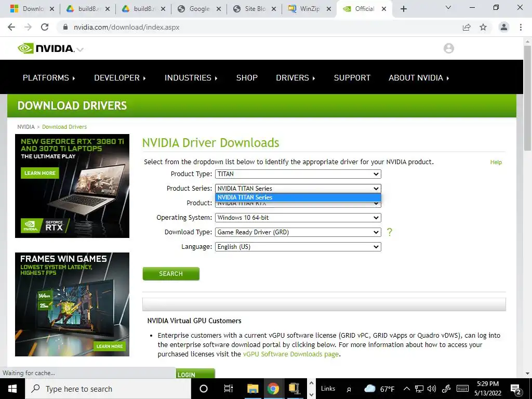Click the Links toolbar label in taskbar
This screenshot has height=399, width=532.
click(x=328, y=389)
